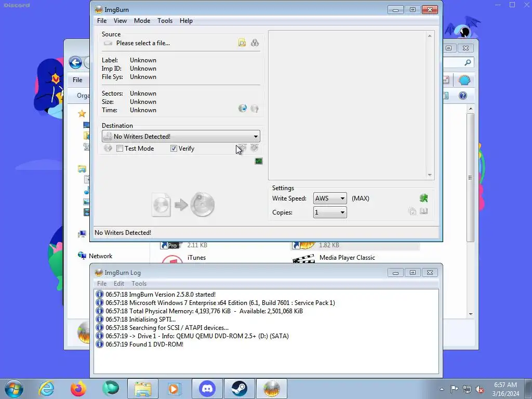The height and width of the screenshot is (399, 532).
Task: Click the Explorer window vertical scrollbar thumb
Action: pos(470,178)
